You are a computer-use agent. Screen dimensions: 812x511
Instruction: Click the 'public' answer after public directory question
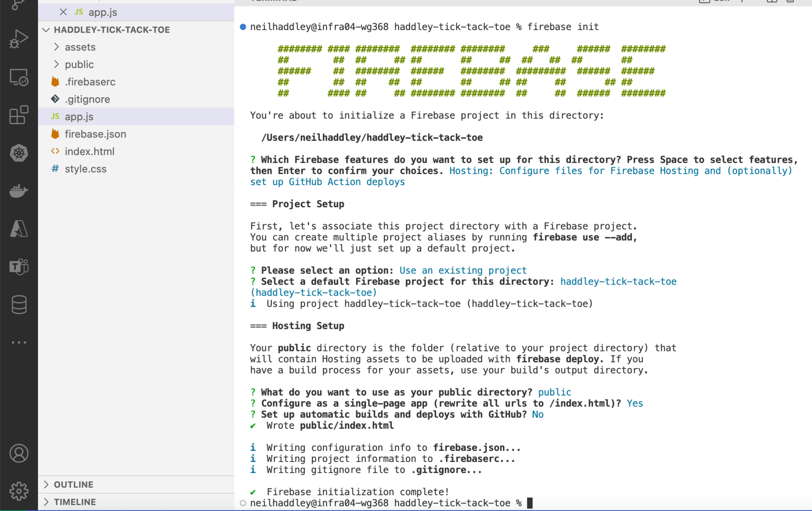(555, 393)
